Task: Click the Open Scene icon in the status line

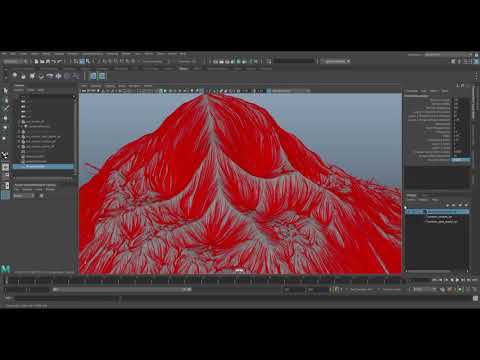Action: click(42, 61)
